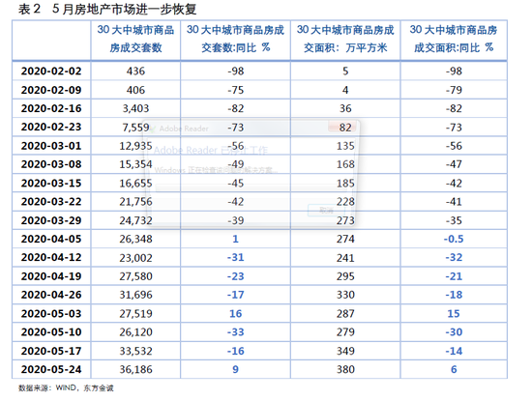Click the blue year-on-year value -33
532x401 pixels.
235,332
